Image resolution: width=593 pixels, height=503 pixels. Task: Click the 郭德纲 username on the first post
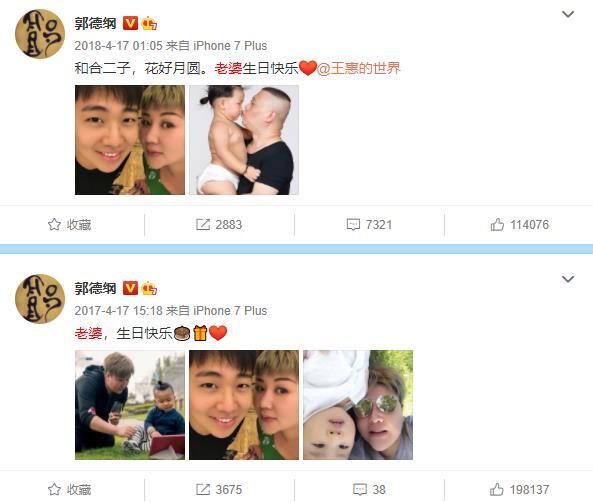pyautogui.click(x=95, y=23)
